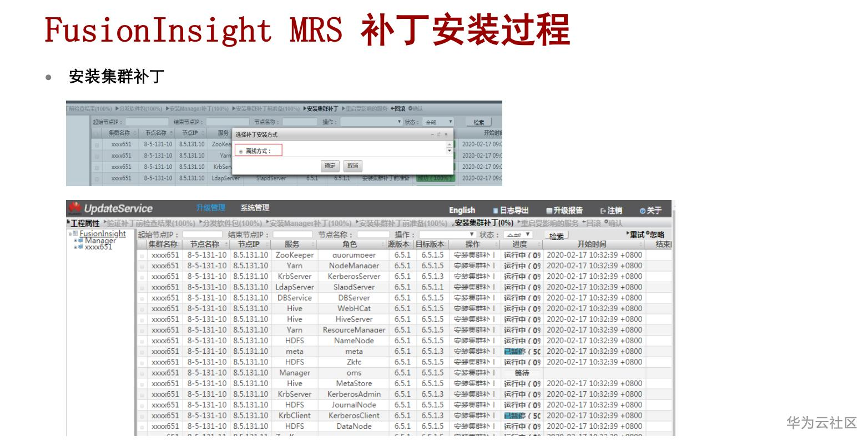Click green 100% progress bar in LdapServer row
The width and height of the screenshot is (868, 445).
(436, 178)
